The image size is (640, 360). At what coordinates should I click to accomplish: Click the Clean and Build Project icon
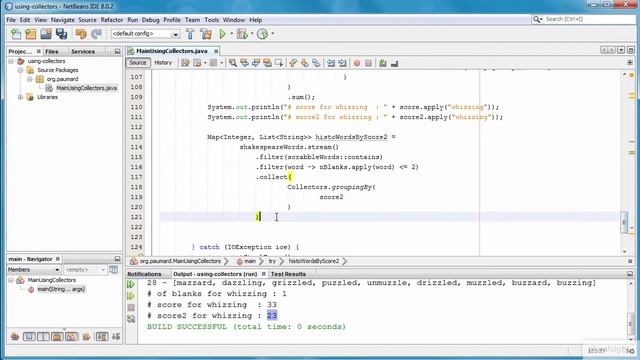tap(206, 34)
